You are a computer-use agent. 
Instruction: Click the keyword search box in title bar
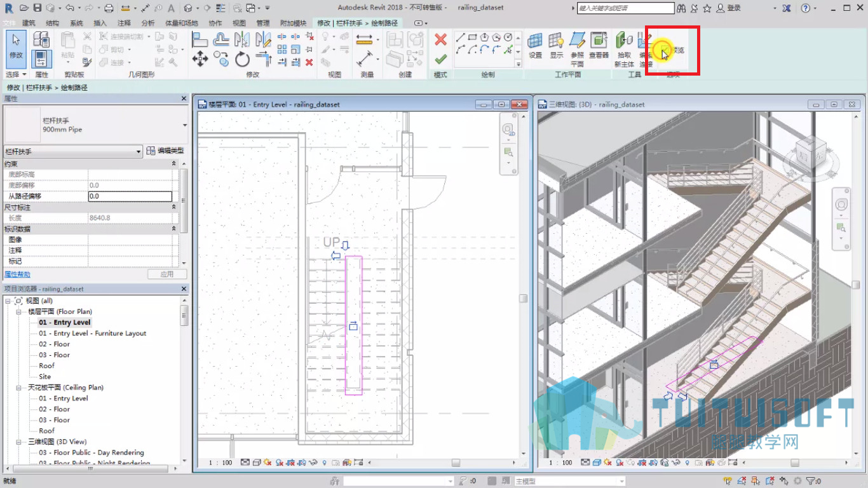click(625, 8)
